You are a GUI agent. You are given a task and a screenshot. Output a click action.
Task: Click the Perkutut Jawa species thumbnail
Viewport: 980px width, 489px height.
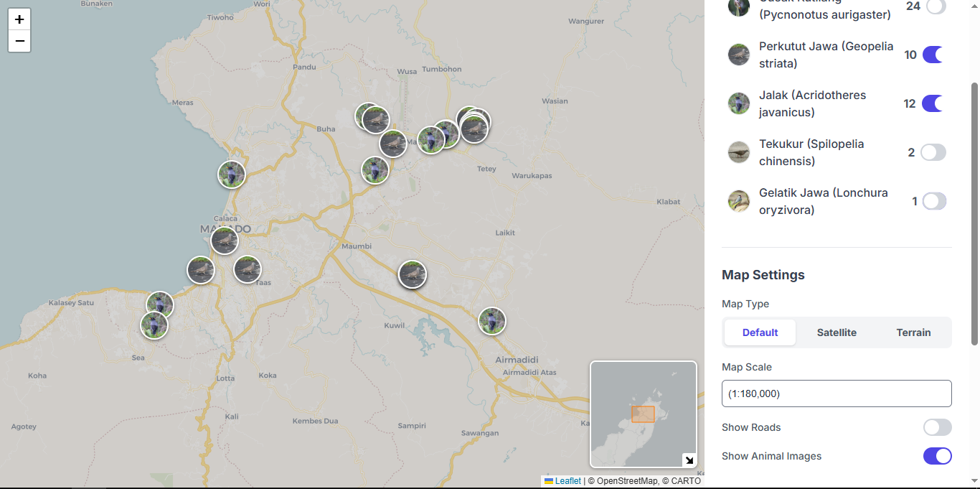739,55
